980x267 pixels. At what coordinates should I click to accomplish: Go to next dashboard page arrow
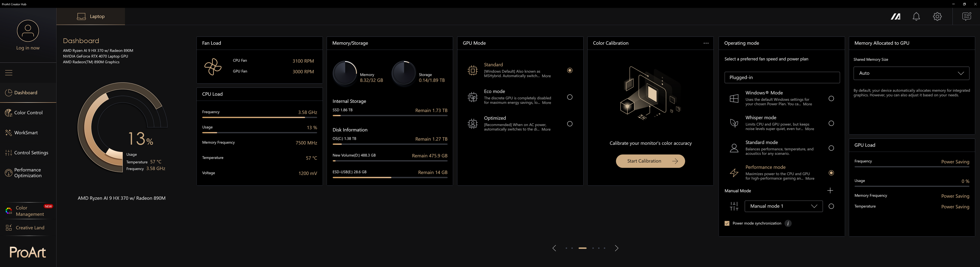(617, 248)
